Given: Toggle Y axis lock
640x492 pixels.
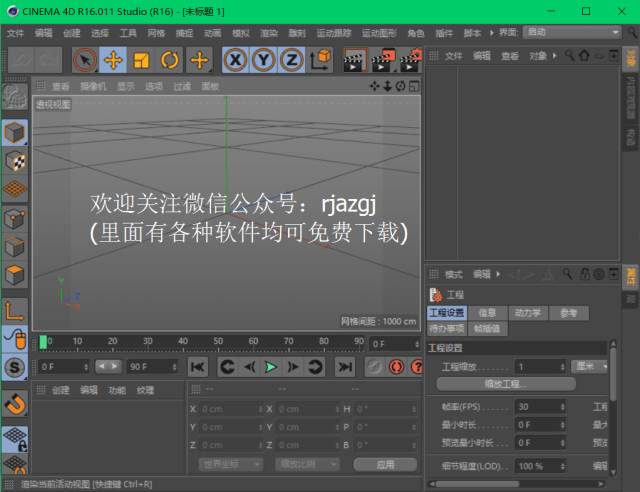Looking at the screenshot, I should click(263, 60).
